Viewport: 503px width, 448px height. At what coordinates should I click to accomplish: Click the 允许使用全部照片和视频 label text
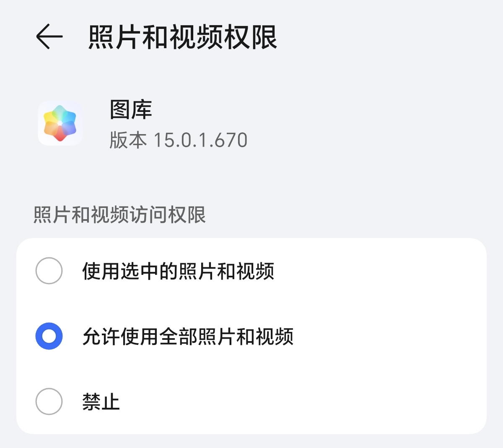click(x=188, y=337)
